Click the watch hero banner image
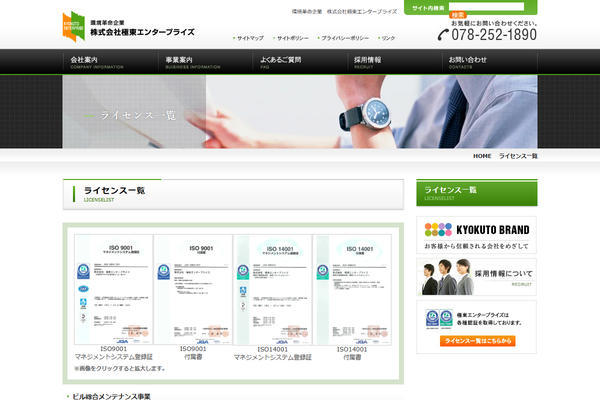 click(300, 111)
